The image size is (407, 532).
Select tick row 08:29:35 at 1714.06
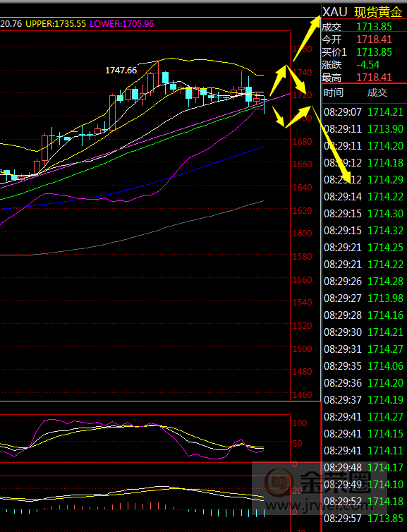tap(363, 365)
